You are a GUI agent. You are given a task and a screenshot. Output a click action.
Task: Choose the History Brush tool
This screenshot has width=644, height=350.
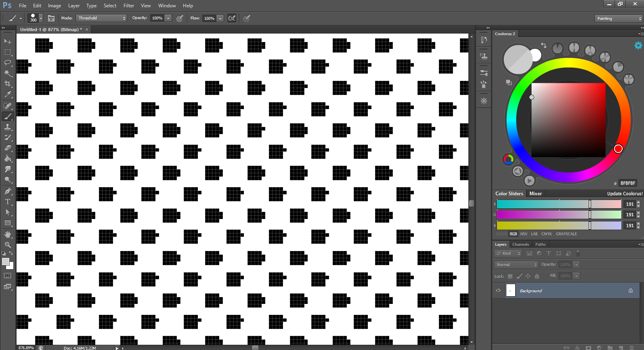click(x=8, y=137)
